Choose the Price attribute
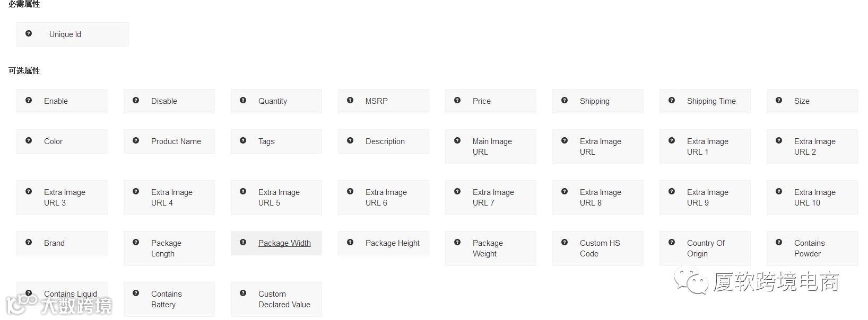 pos(491,101)
